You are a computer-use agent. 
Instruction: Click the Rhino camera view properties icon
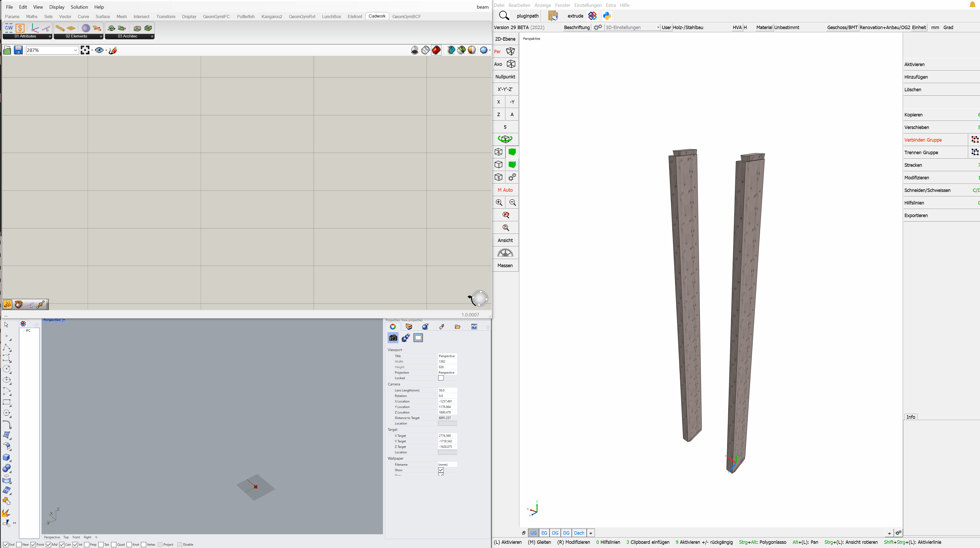[393, 338]
